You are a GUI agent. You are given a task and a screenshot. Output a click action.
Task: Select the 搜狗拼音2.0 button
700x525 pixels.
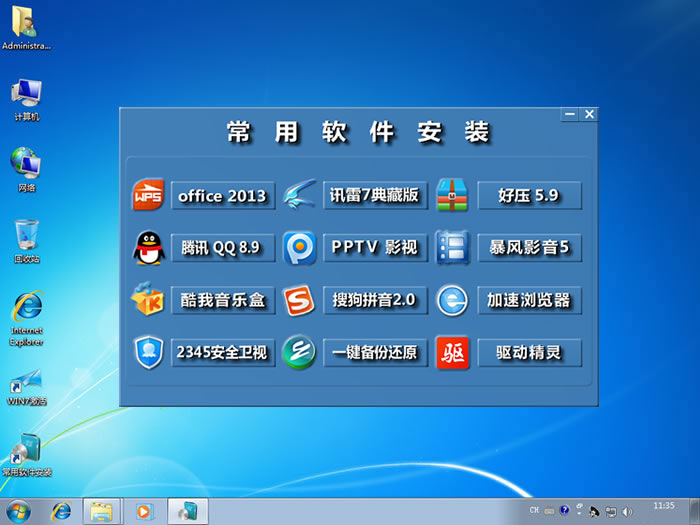coord(375,300)
